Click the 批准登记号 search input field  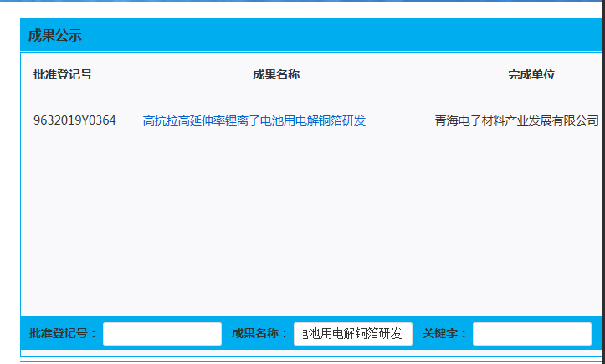[162, 334]
